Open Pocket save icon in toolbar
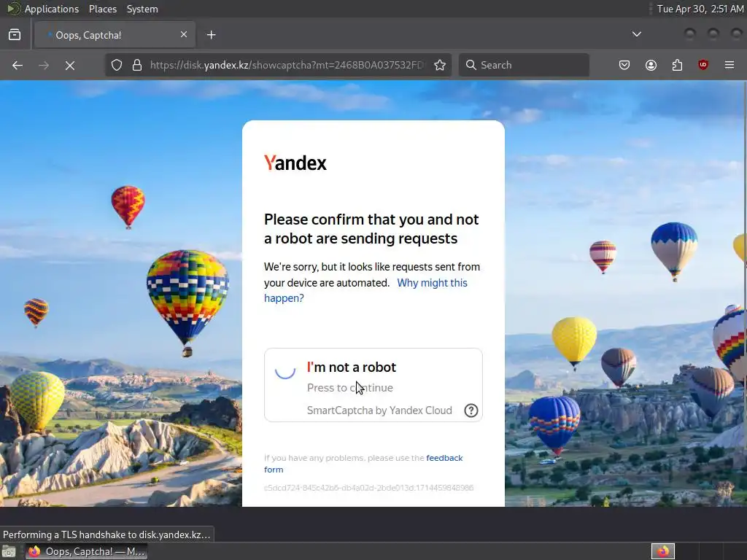Image resolution: width=747 pixels, height=560 pixels. click(624, 65)
